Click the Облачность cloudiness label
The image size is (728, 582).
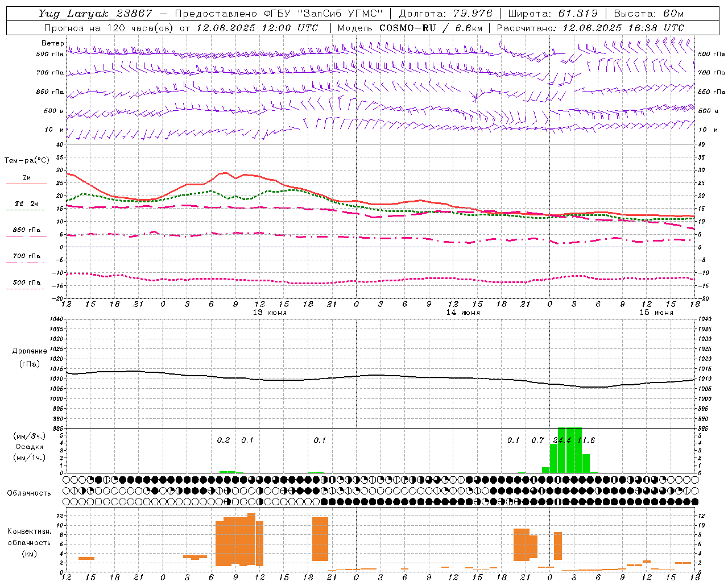29,493
